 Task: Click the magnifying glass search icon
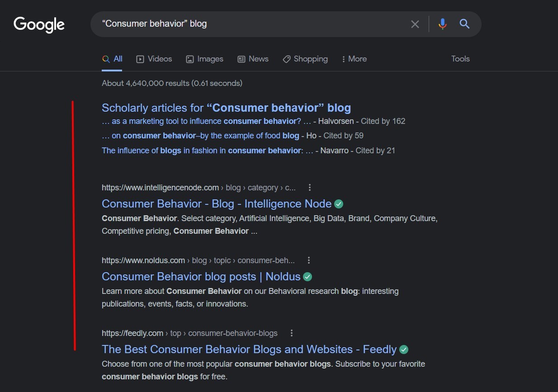pos(464,24)
